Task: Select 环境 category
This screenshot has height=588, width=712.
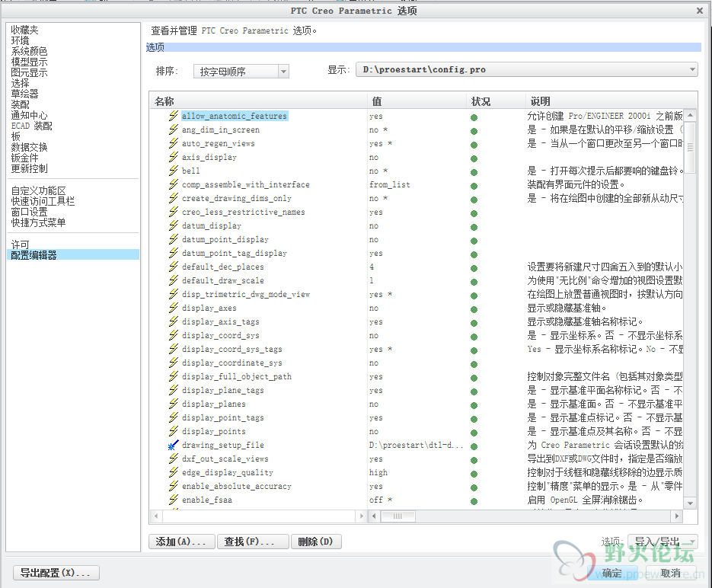Action: tap(20, 40)
